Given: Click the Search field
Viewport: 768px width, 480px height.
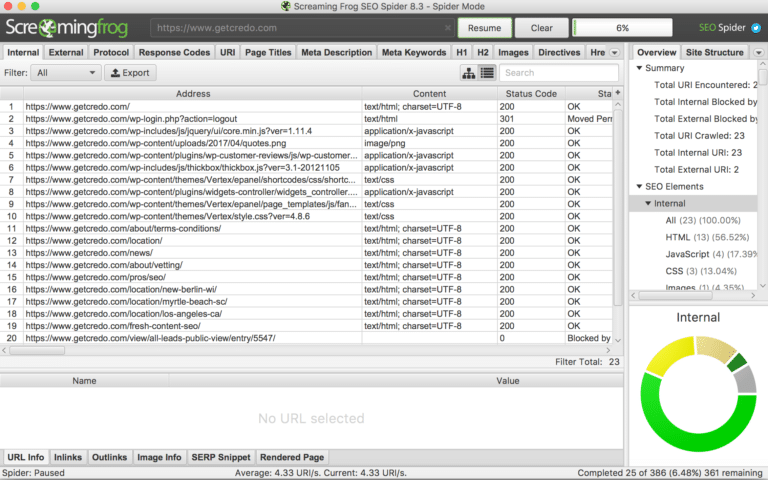Looking at the screenshot, I should [559, 73].
